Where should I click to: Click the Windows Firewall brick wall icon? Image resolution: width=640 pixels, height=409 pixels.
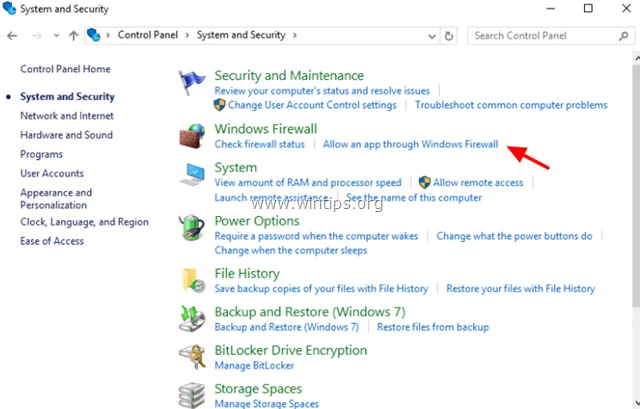(192, 136)
